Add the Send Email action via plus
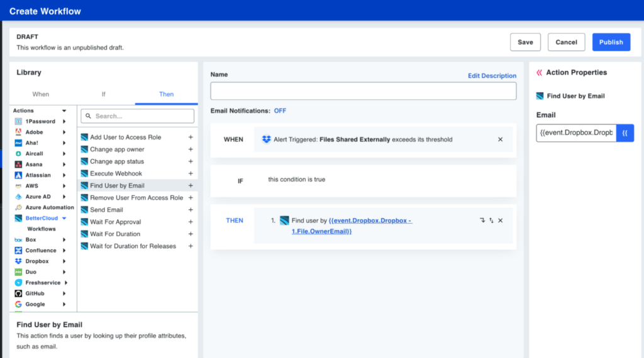 pyautogui.click(x=191, y=210)
